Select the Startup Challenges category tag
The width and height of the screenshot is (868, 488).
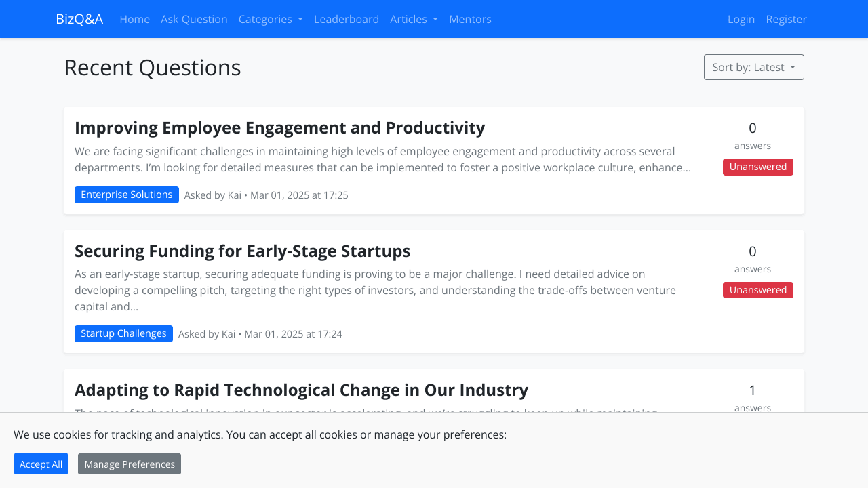(123, 333)
